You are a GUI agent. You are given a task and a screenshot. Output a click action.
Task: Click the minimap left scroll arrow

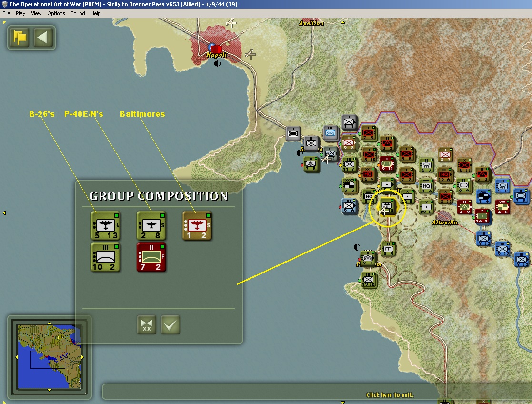(x=17, y=357)
